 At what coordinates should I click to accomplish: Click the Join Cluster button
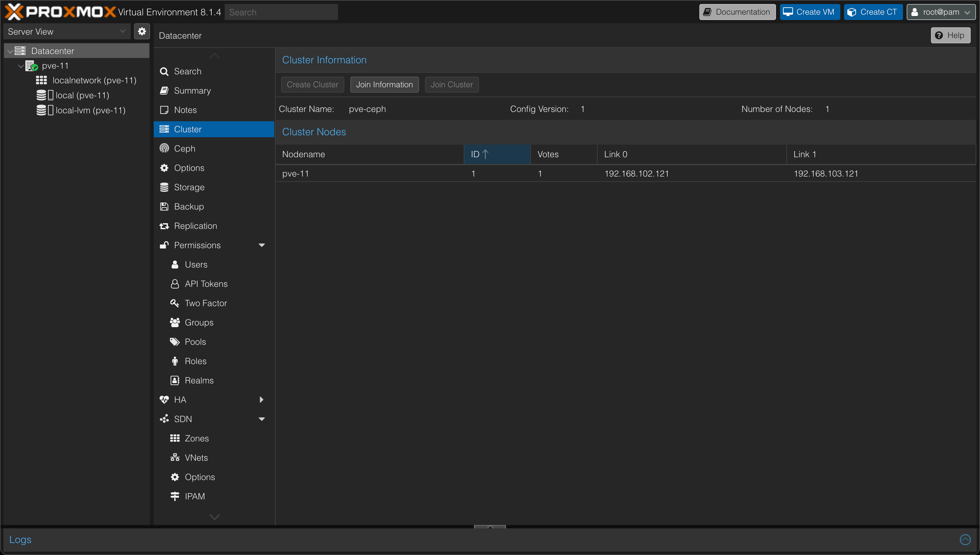pyautogui.click(x=451, y=85)
